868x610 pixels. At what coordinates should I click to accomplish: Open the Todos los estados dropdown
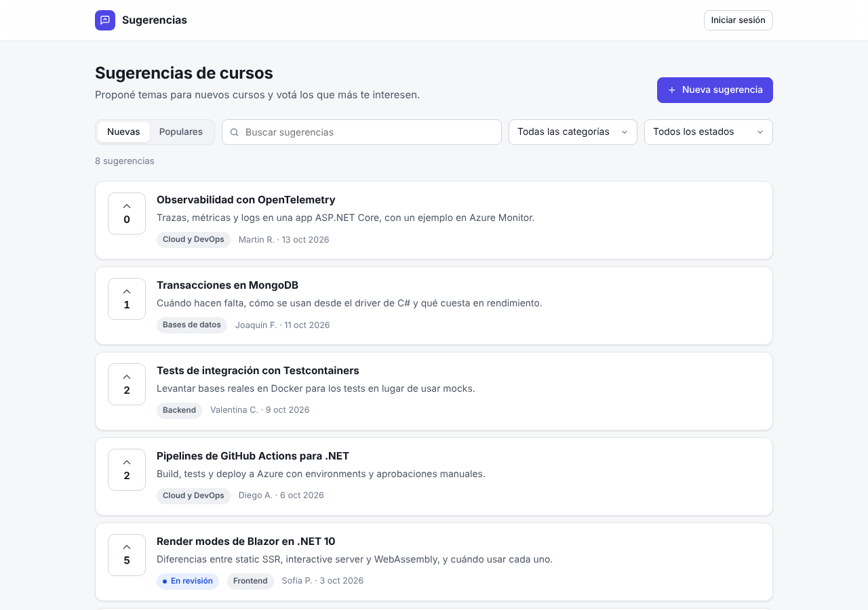[x=709, y=132]
